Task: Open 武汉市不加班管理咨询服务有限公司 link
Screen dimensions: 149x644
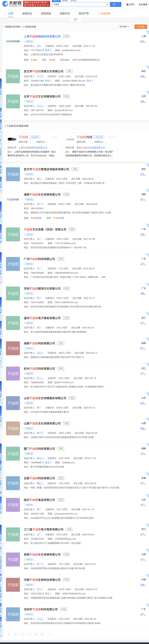Action: point(46,169)
